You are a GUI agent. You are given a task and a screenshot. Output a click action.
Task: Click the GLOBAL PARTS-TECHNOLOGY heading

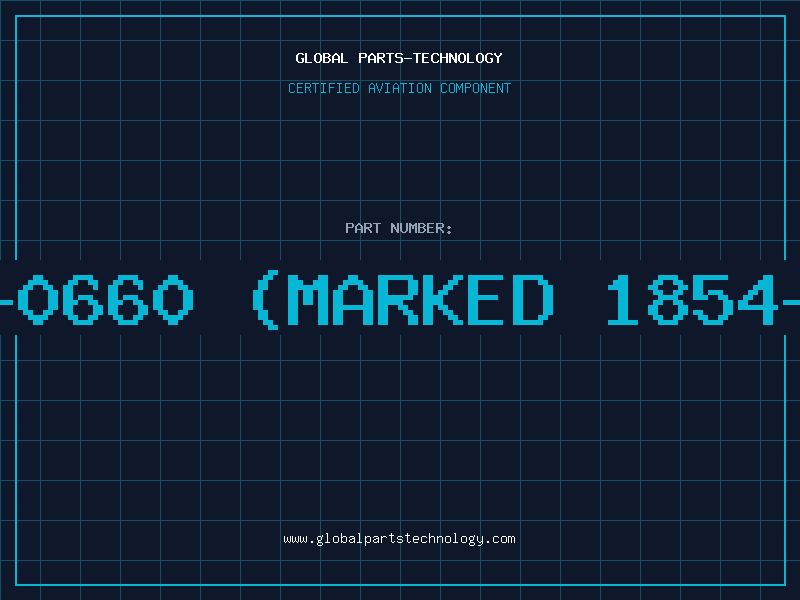point(399,58)
